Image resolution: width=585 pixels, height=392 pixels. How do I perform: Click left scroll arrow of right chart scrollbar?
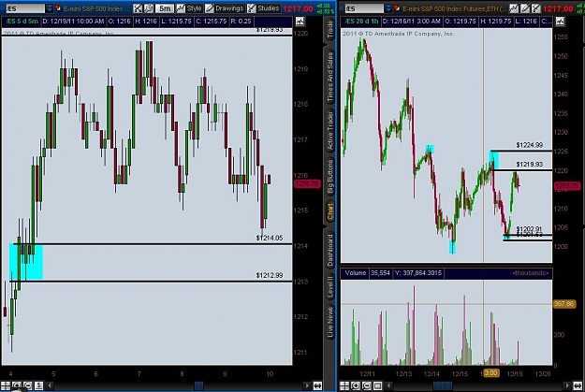tap(388, 385)
